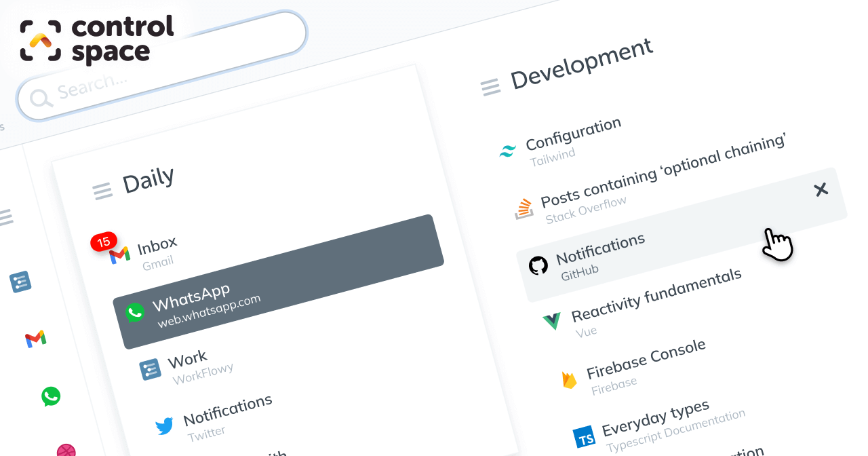The height and width of the screenshot is (456, 868).
Task: Click the Vue logo icon
Action: [x=552, y=321]
